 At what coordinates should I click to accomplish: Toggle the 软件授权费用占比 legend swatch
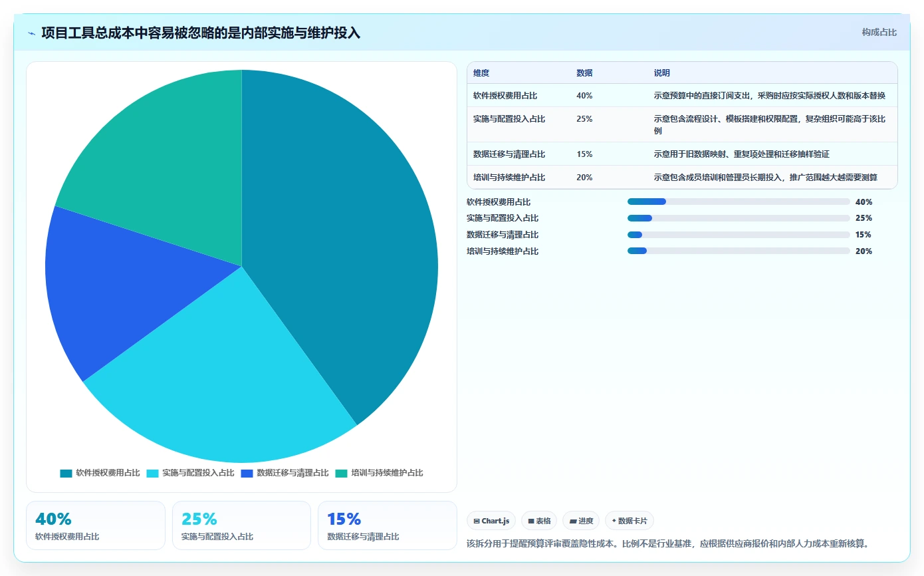click(x=66, y=474)
